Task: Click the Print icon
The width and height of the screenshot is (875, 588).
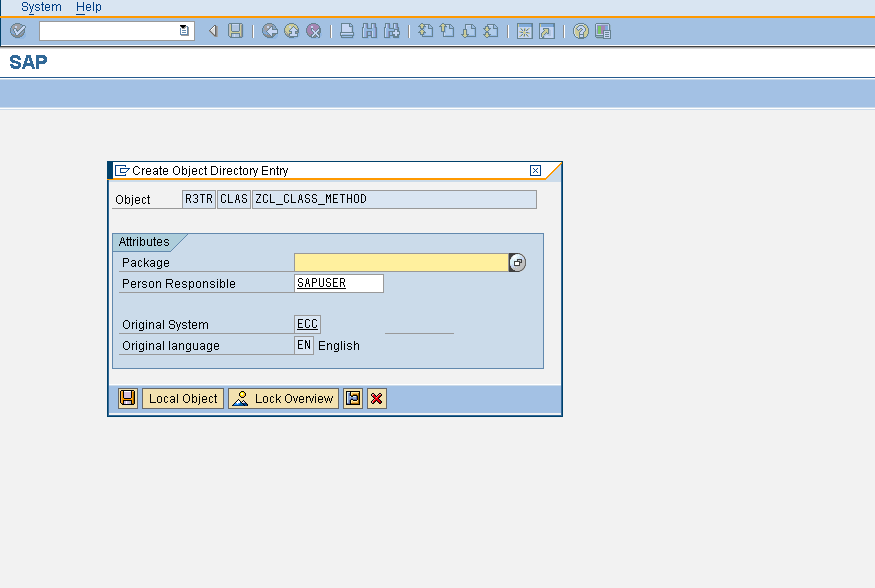Action: tap(346, 31)
